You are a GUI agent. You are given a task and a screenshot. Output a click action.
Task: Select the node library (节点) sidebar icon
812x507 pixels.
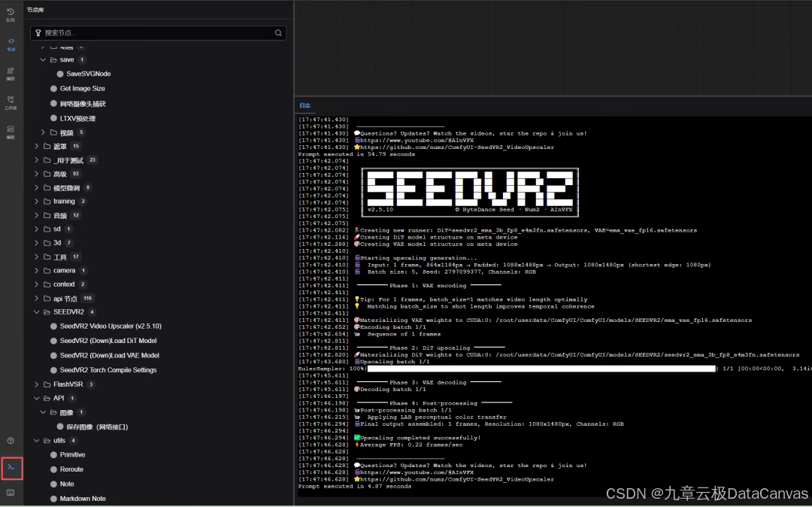click(x=11, y=44)
